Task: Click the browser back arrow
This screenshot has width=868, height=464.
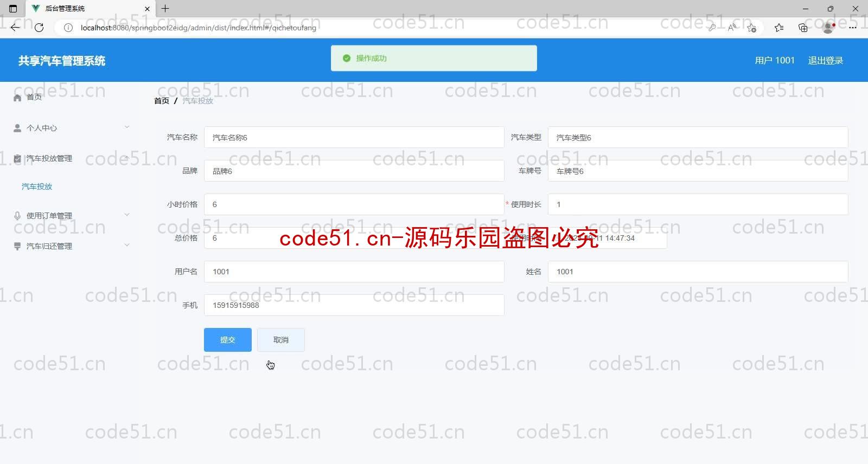Action: click(x=15, y=28)
